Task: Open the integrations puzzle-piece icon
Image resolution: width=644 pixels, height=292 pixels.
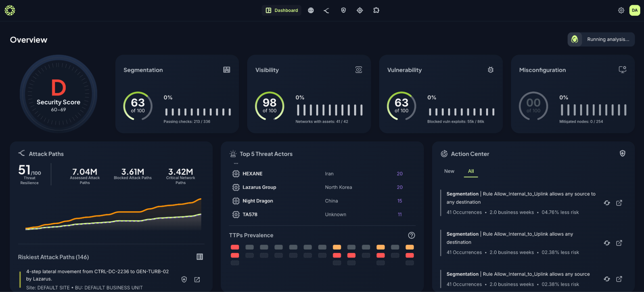Action: click(376, 10)
